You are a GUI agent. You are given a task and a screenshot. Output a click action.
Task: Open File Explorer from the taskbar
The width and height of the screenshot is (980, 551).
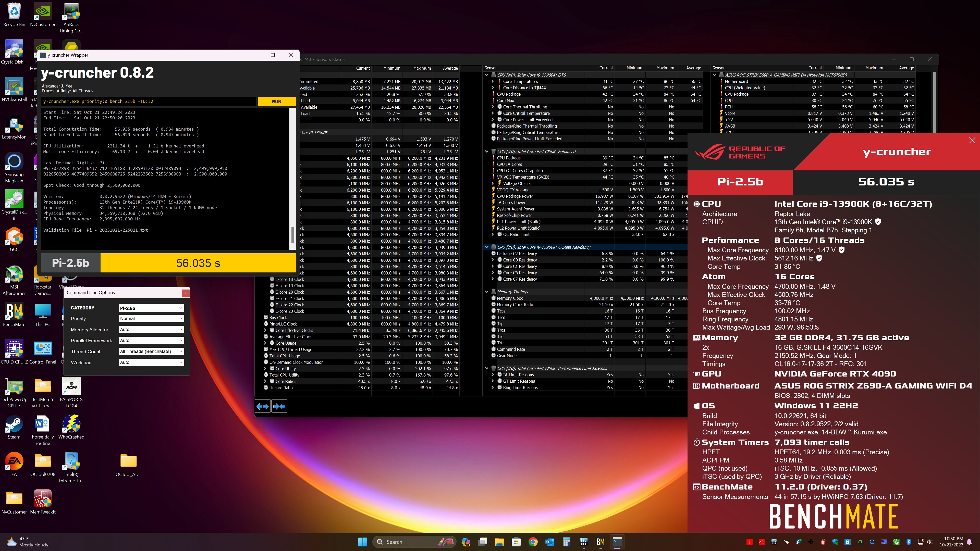click(x=499, y=542)
